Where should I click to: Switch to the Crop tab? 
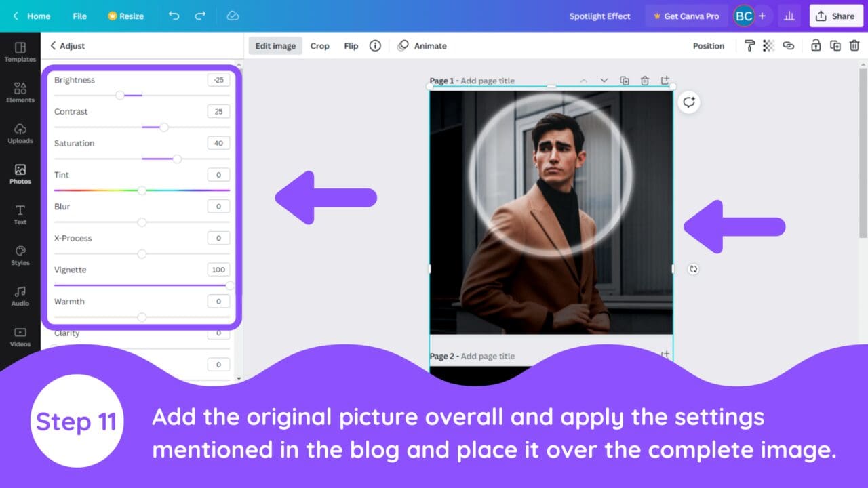coord(319,45)
